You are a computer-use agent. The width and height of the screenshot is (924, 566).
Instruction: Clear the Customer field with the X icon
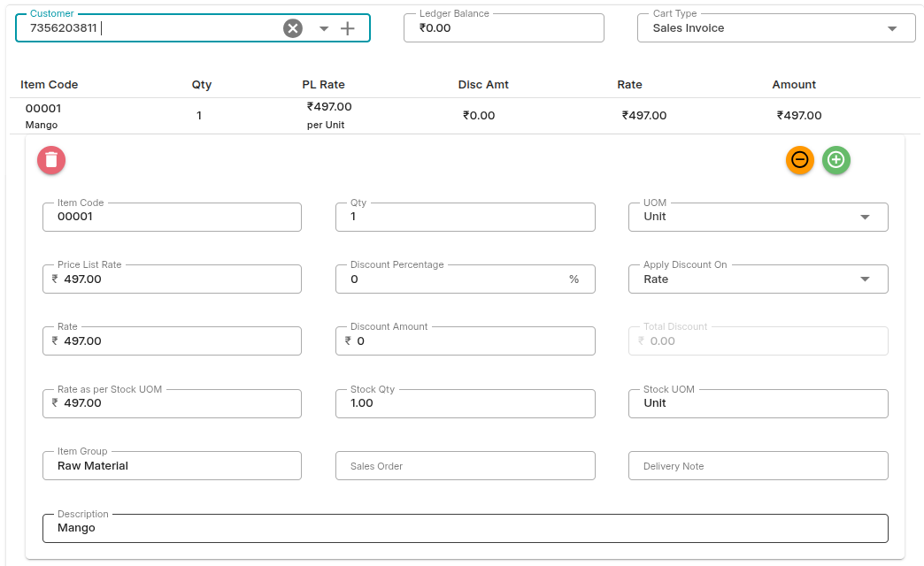pos(293,28)
